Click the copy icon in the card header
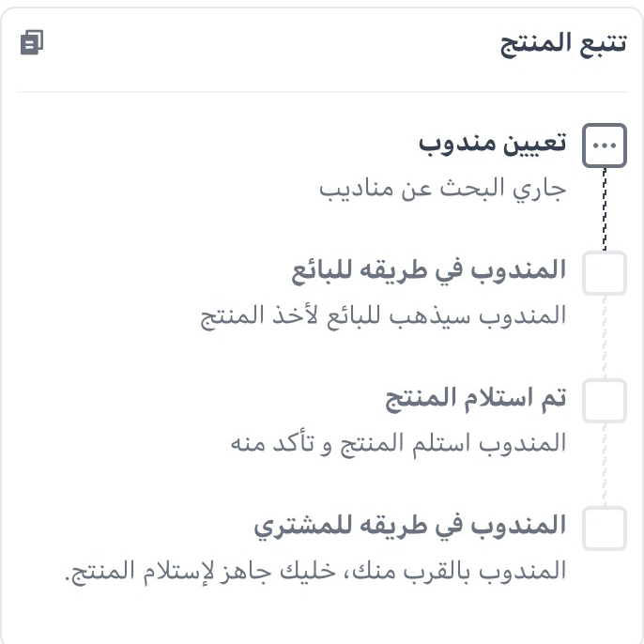The width and height of the screenshot is (644, 644). tap(32, 42)
